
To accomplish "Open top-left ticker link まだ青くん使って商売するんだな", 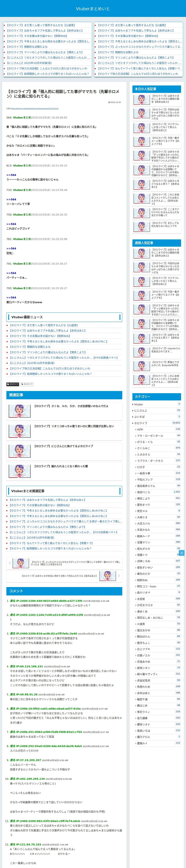I will point(41,25).
